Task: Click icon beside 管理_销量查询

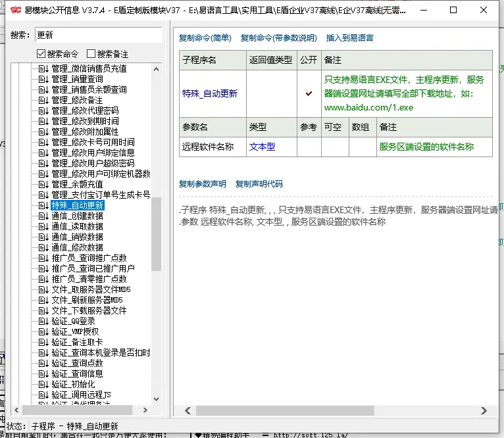Action: click(43, 79)
